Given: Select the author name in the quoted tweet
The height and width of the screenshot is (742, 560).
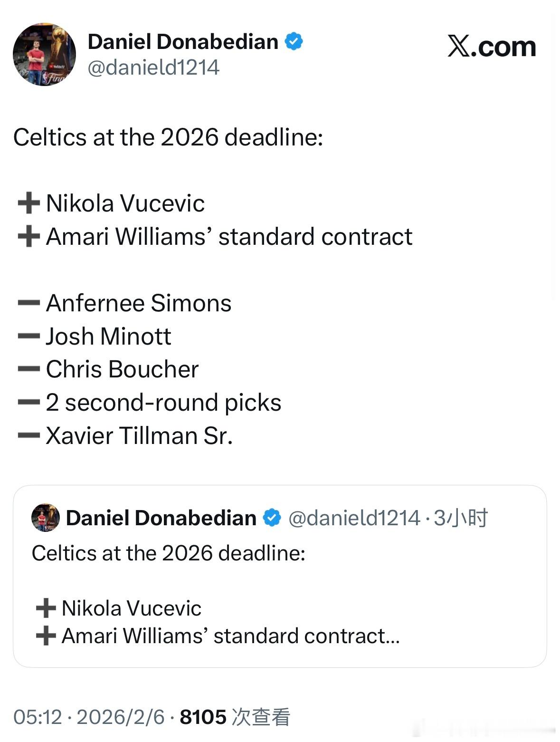Looking at the screenshot, I should (x=161, y=518).
